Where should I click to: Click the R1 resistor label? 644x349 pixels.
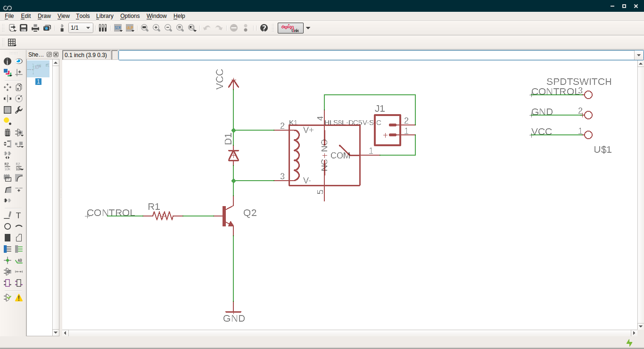[x=154, y=207]
